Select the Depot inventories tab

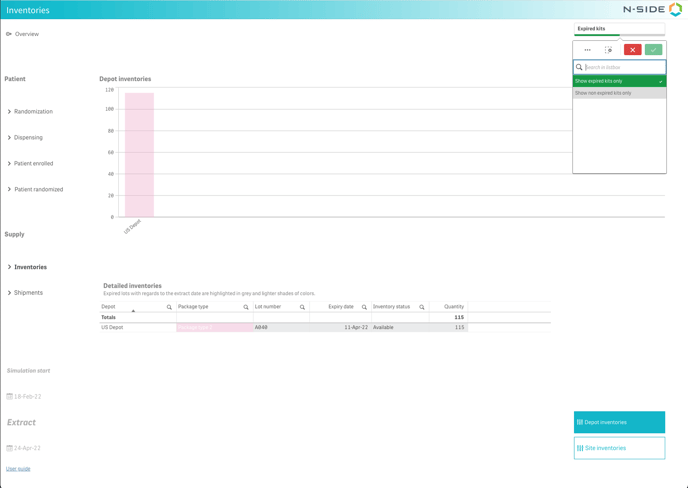pyautogui.click(x=619, y=422)
